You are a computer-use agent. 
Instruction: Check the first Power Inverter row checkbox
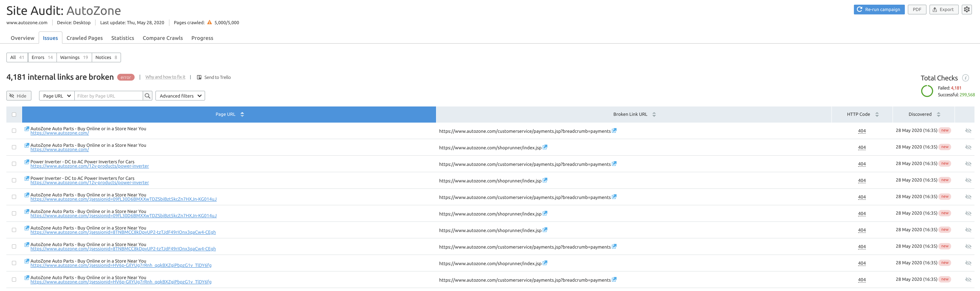pyautogui.click(x=14, y=164)
